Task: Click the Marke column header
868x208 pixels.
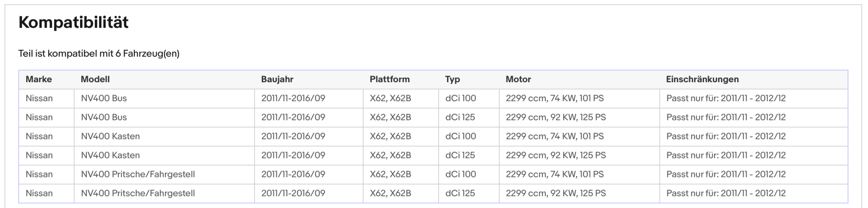Action: (39, 79)
